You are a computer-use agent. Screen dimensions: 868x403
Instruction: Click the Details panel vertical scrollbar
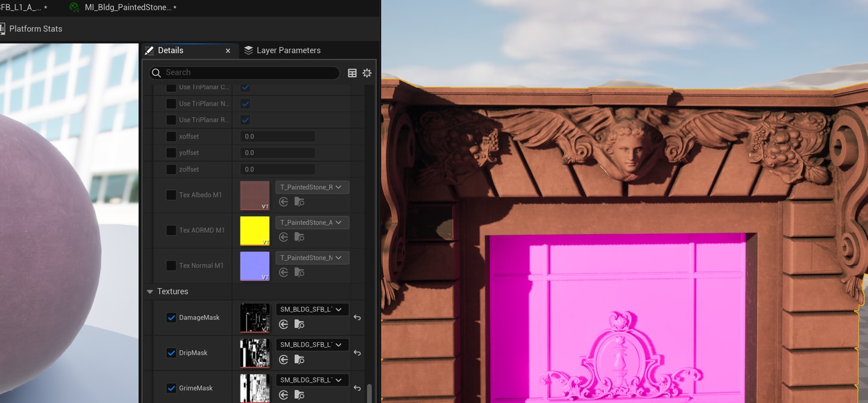point(370,393)
